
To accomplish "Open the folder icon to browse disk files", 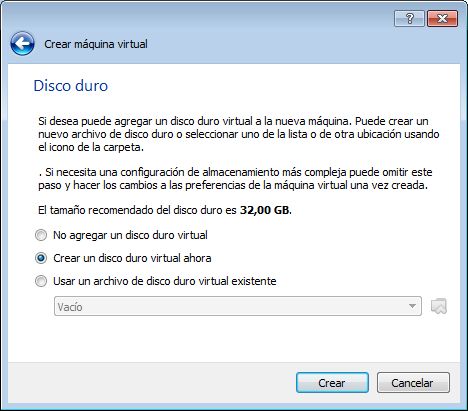I will click(x=439, y=306).
